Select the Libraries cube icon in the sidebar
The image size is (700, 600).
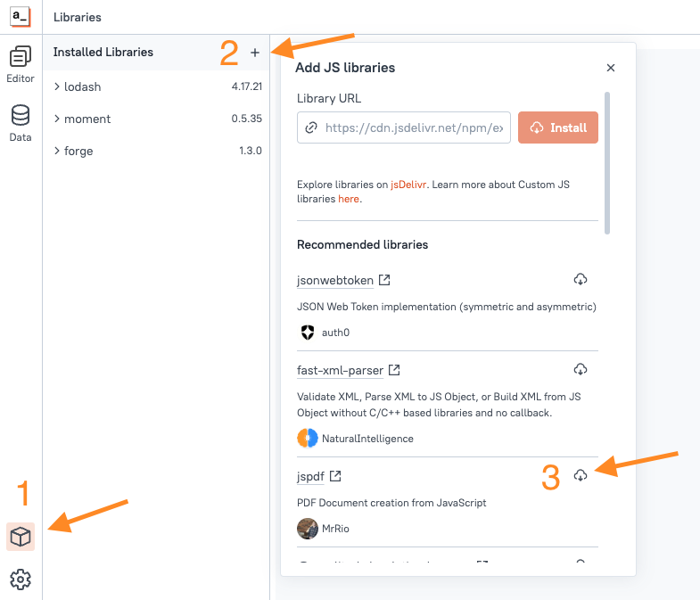[21, 536]
